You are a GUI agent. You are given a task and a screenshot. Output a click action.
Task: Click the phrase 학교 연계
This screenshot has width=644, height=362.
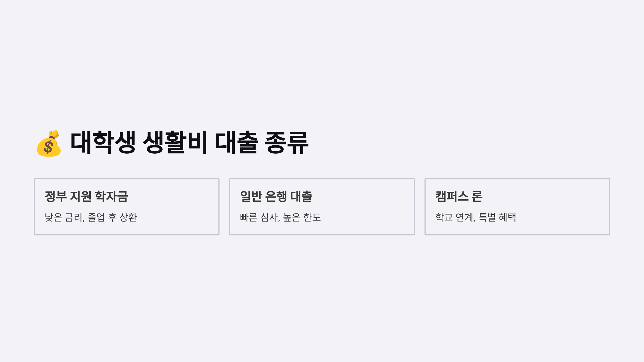pyautogui.click(x=455, y=217)
